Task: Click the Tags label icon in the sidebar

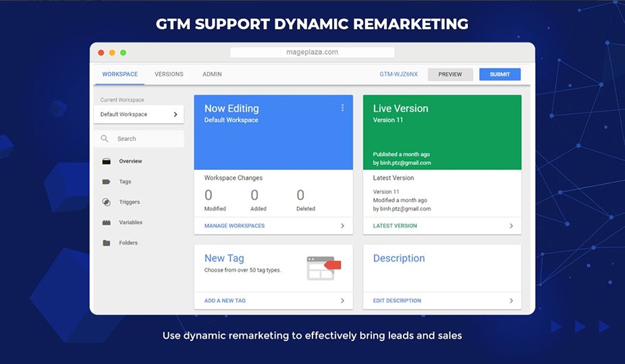Action: tap(106, 182)
